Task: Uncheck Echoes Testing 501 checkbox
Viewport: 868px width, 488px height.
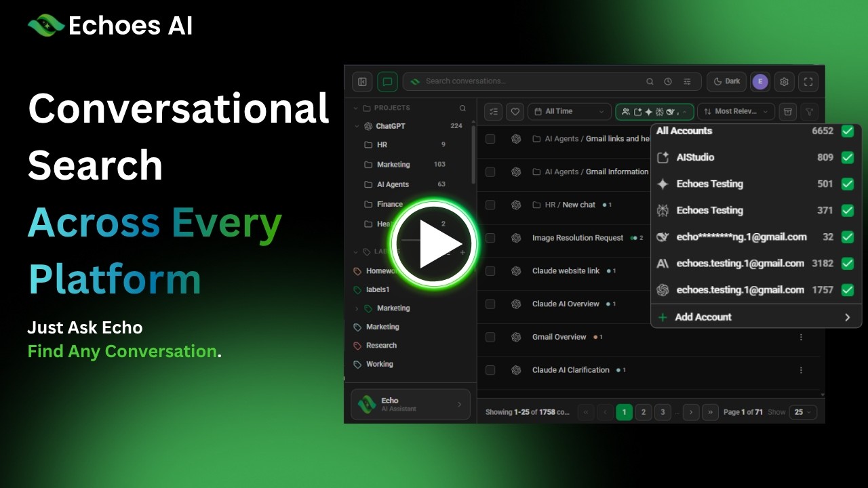Action: [x=847, y=184]
